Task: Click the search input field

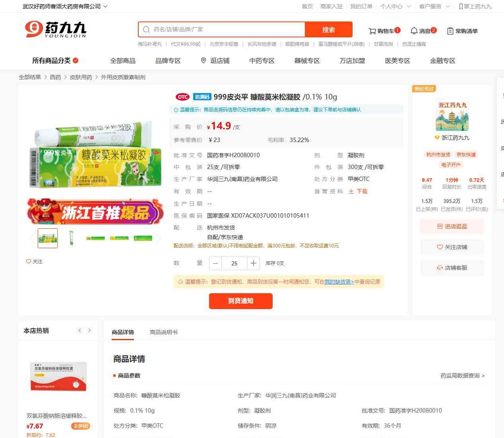Action: [227, 29]
